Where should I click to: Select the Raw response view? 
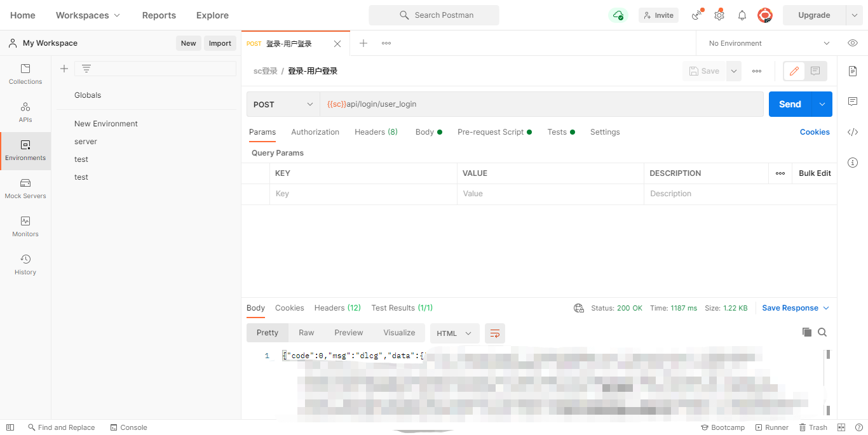pyautogui.click(x=306, y=333)
